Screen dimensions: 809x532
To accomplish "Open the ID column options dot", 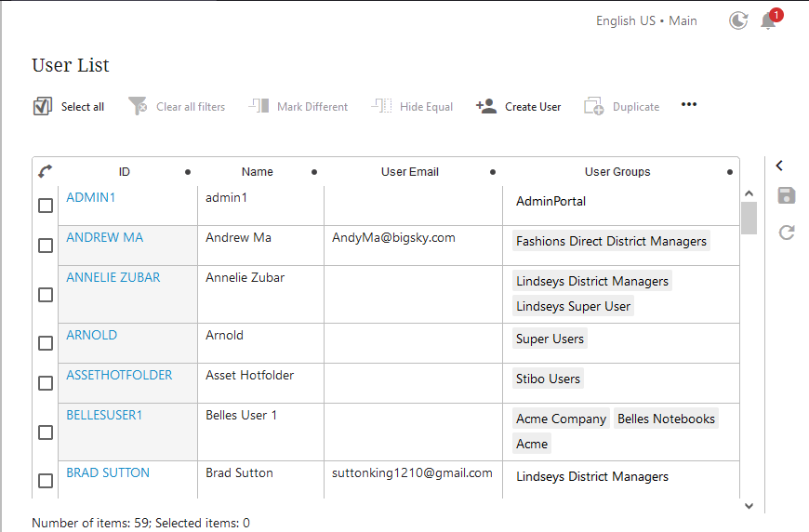I will click(188, 172).
